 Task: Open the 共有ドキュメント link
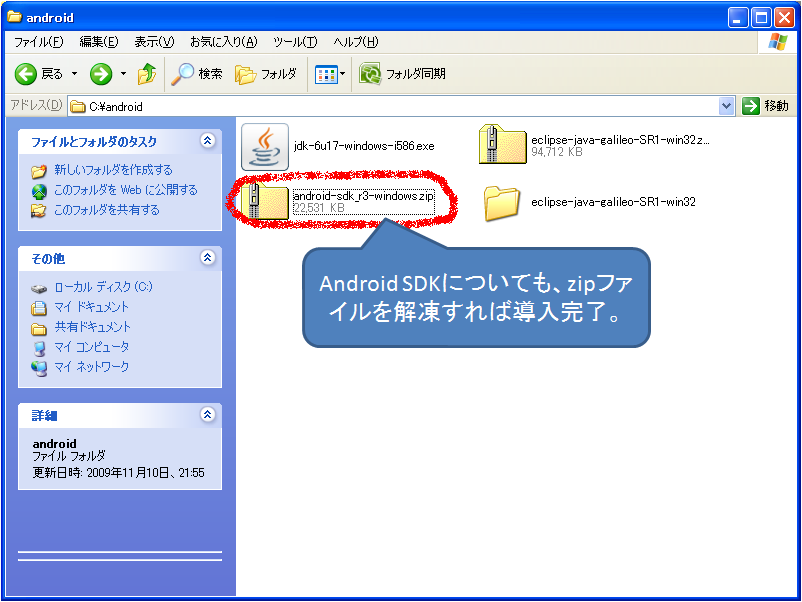[93, 327]
